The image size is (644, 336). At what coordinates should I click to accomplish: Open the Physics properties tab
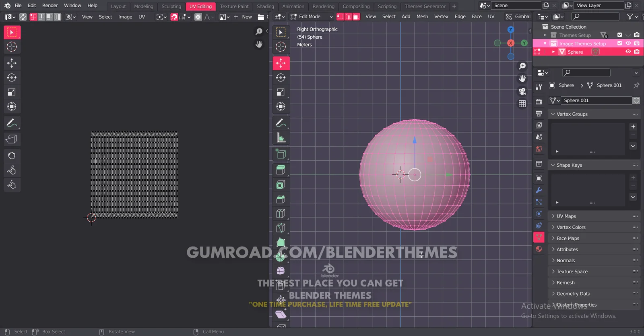click(539, 214)
